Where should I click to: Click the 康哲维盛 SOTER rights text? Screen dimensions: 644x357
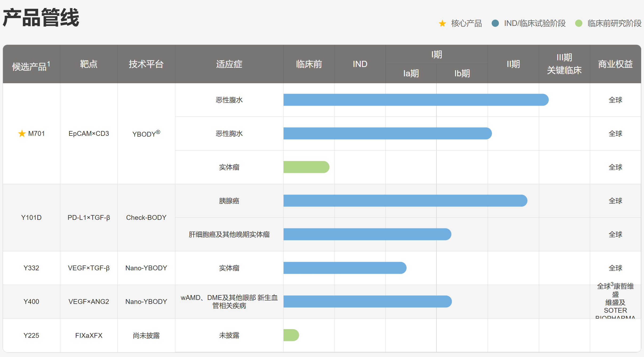coord(615,300)
